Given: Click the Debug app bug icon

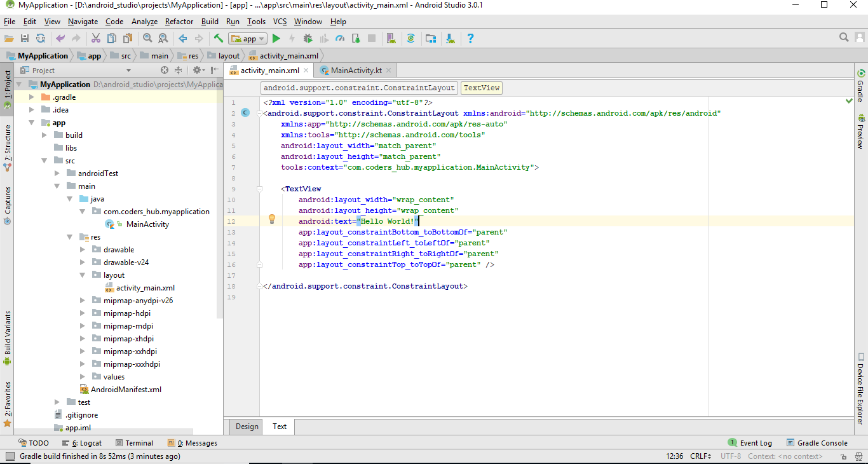Looking at the screenshot, I should 308,39.
